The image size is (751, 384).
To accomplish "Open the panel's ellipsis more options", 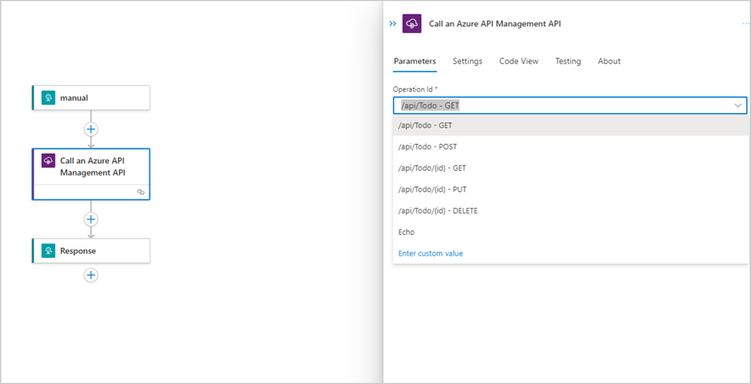I will coord(745,23).
